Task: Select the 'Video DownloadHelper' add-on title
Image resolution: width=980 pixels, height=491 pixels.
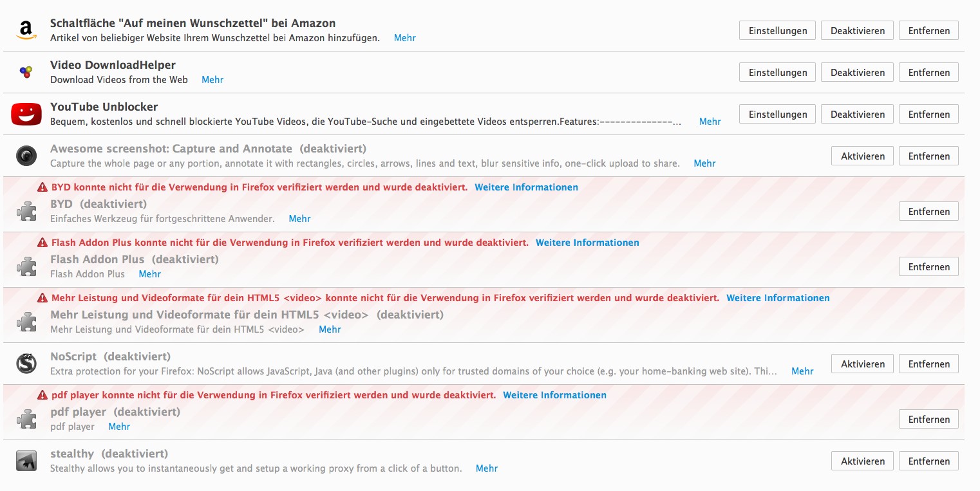Action: 113,65
